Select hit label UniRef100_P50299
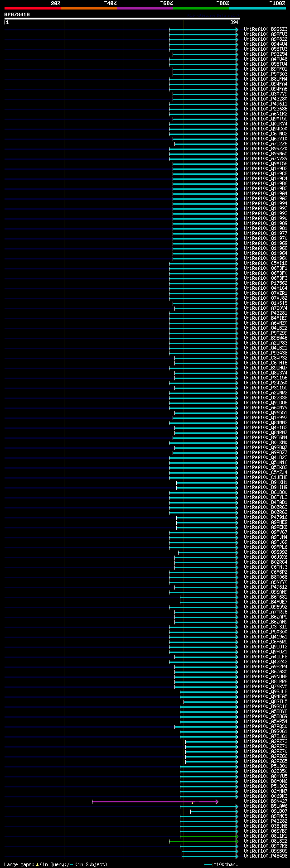This screenshot has width=290, height=868. tap(266, 333)
